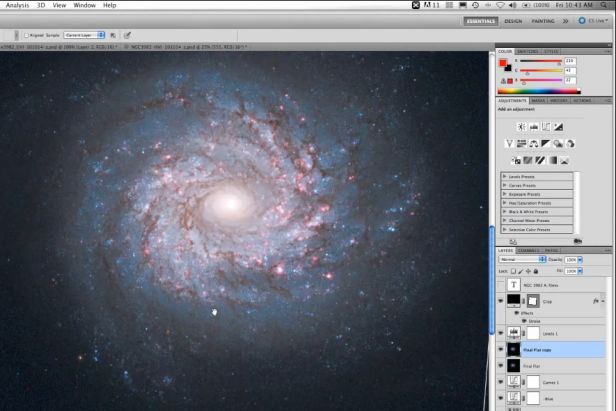Click the CS Live icon
Screen dimensions: 616x411
(x=582, y=20)
